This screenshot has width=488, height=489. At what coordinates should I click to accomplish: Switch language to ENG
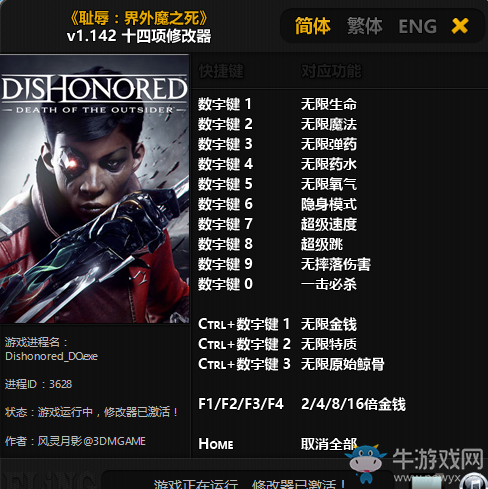coord(417,26)
